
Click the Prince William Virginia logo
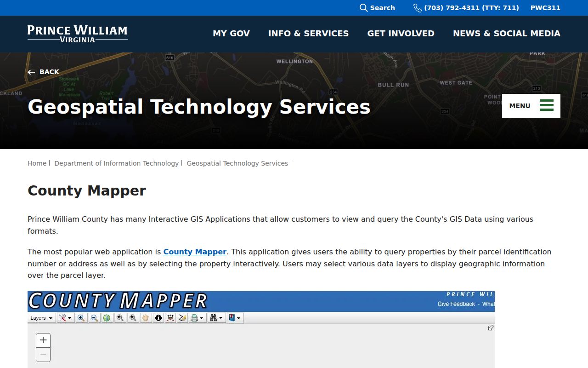coord(77,34)
